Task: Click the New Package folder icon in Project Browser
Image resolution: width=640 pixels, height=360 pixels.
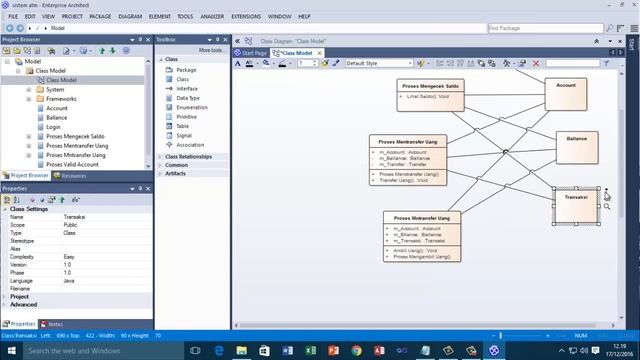Action: pyautogui.click(x=17, y=51)
